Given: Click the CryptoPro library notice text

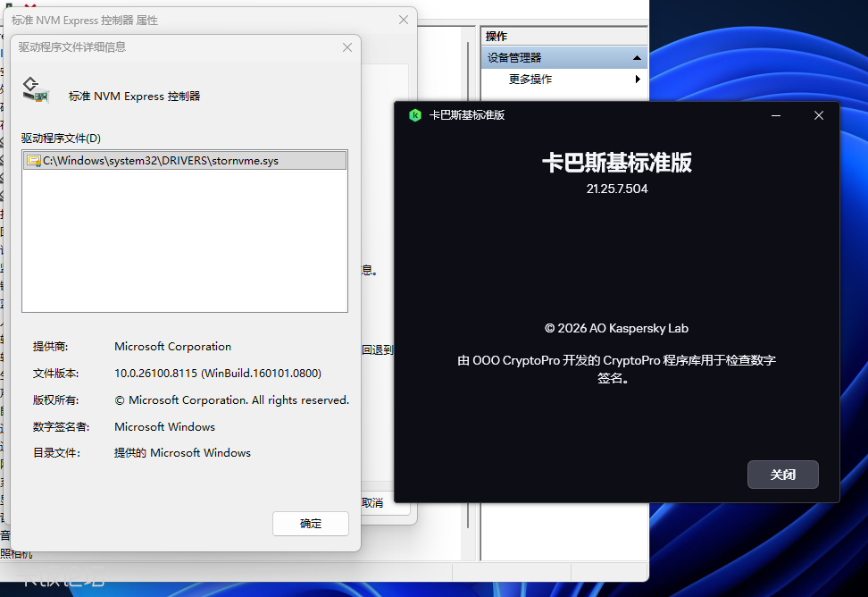Looking at the screenshot, I should coord(616,369).
